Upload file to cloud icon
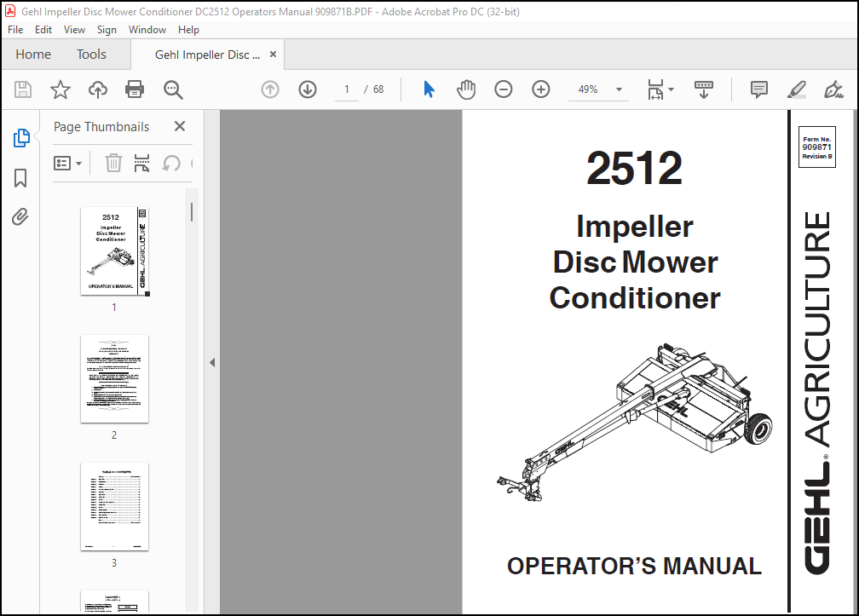The image size is (859, 616). click(97, 89)
